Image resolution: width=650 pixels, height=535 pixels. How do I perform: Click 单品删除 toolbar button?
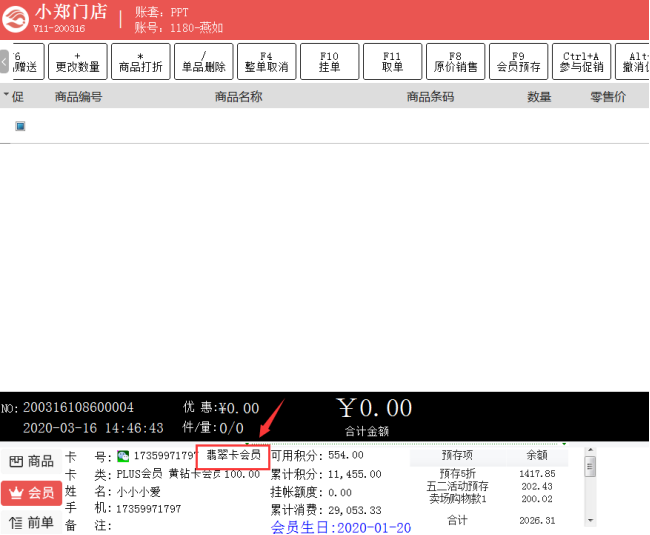pos(204,61)
